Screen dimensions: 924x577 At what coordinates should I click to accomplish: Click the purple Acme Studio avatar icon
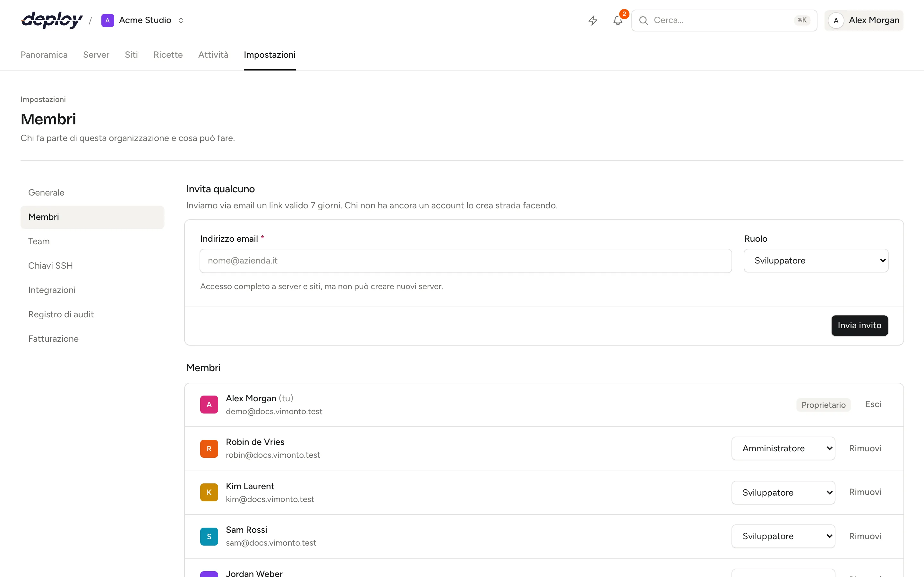pos(108,20)
